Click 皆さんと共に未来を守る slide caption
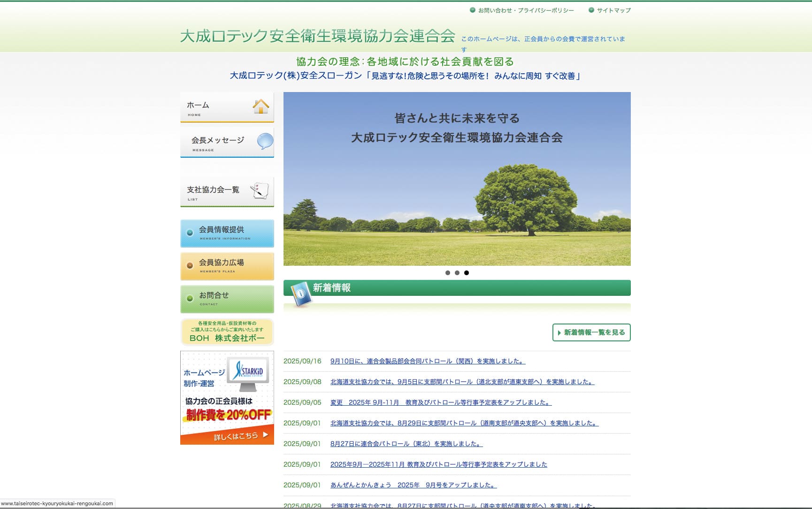Screen dimensions: 812x509 pyautogui.click(x=457, y=118)
